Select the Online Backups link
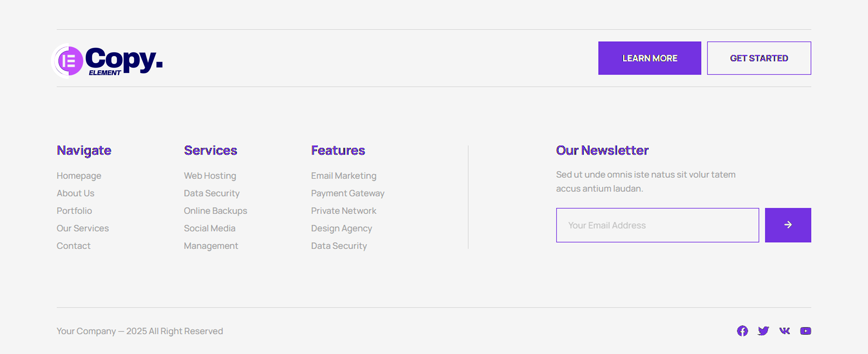 pos(215,211)
